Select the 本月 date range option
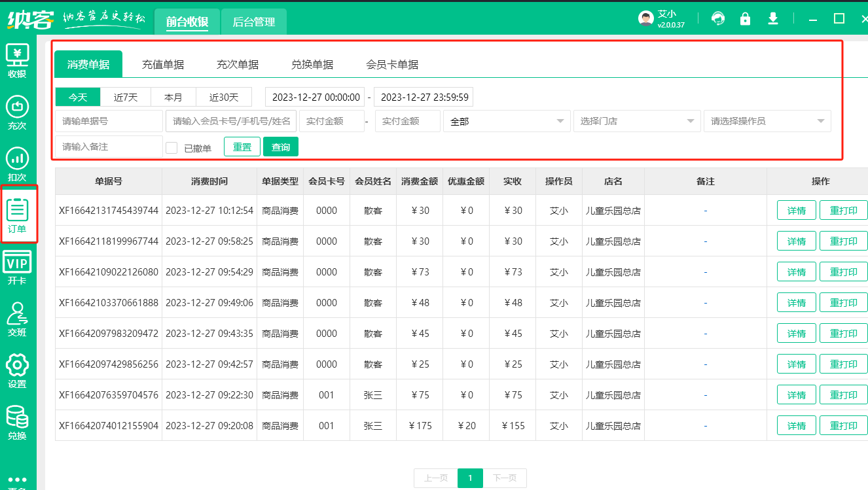 173,97
